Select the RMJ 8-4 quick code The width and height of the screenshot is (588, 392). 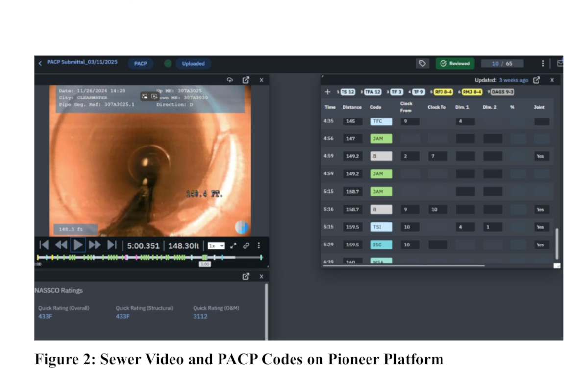[x=472, y=92]
